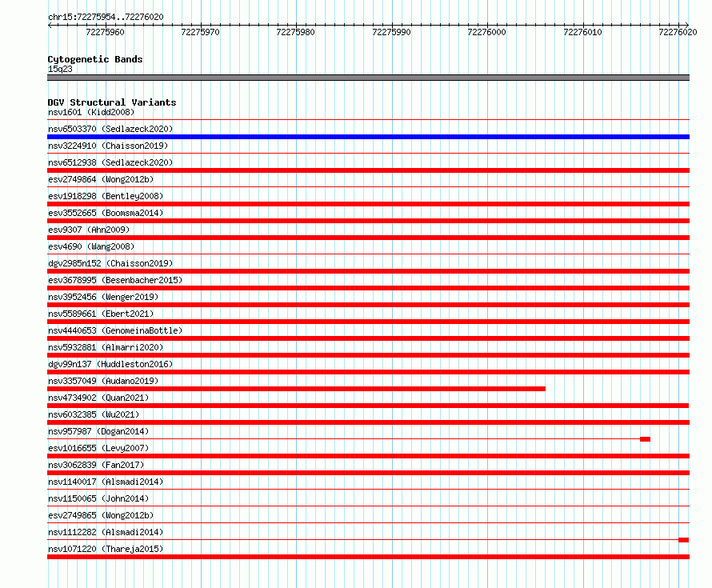This screenshot has width=712, height=588.
Task: Select nsv1071220 (Thareja2015) variant label
Action: [x=106, y=549]
